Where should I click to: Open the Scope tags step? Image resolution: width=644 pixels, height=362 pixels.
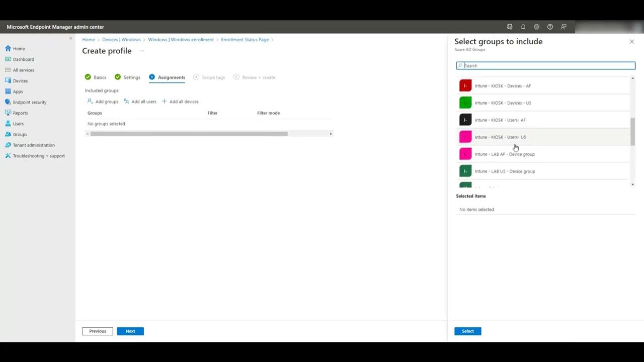pos(209,77)
